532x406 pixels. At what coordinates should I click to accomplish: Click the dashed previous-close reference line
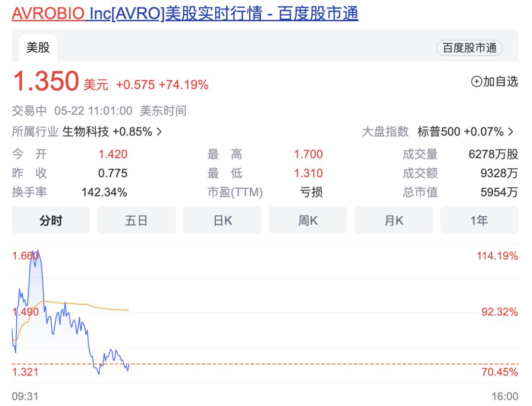[x=296, y=364]
